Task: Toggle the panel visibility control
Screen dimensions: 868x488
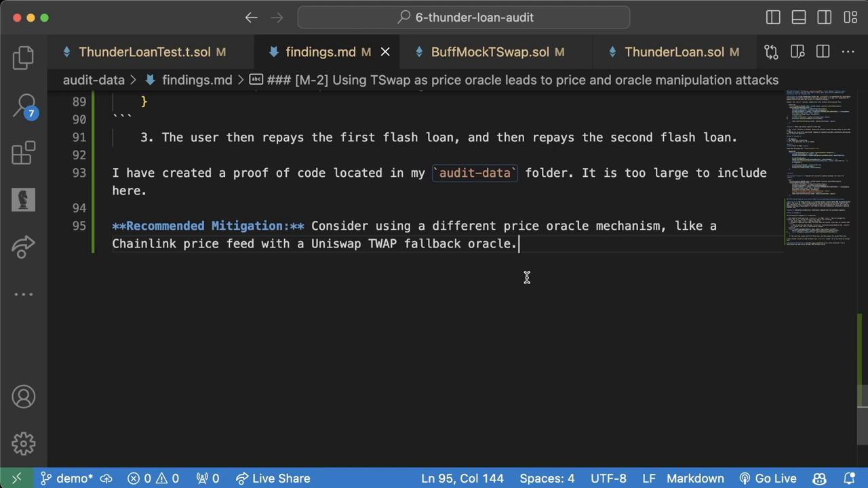Action: pos(799,17)
